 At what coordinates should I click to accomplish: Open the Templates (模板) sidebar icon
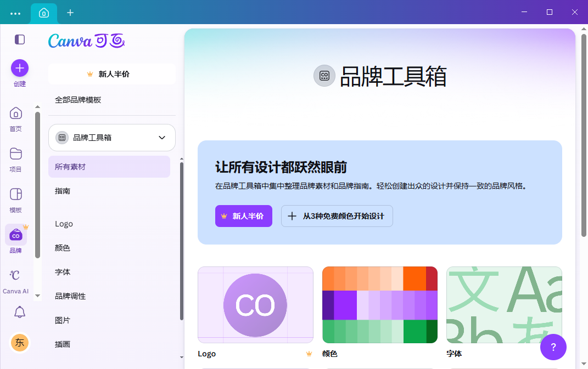(x=16, y=195)
